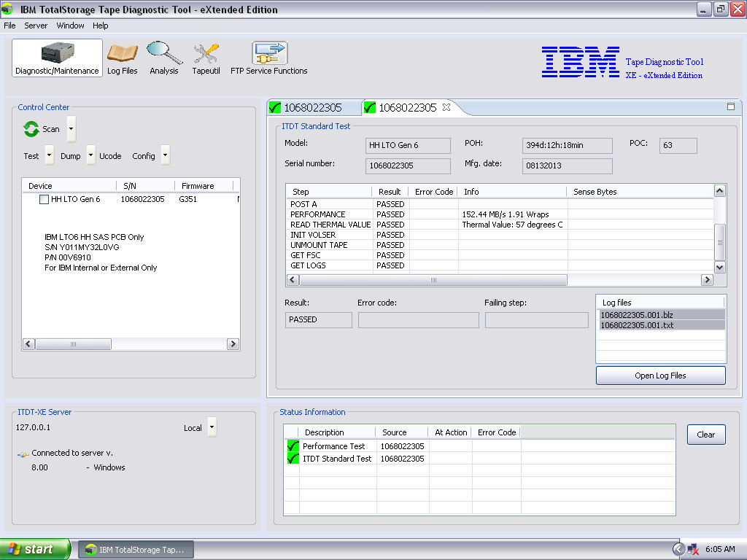Open the Windows Start menu
This screenshot has width=747, height=560.
point(35,549)
